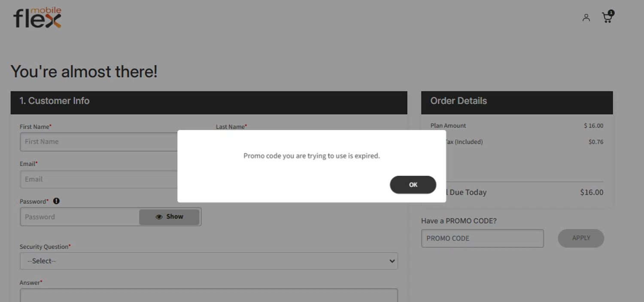The height and width of the screenshot is (302, 644).
Task: Select the Plan Amount label
Action: click(448, 126)
